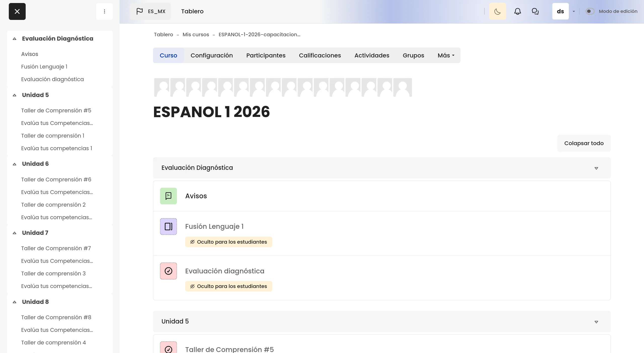The height and width of the screenshot is (353, 644).
Task: Collapse Unidad 8 in the course index
Action: [15, 302]
